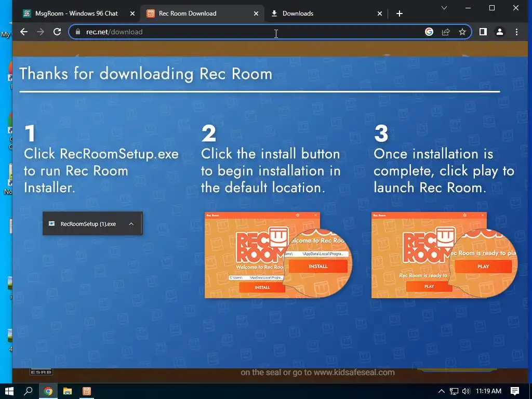Open Rec Room app in taskbar
532x399 pixels.
[87, 391]
